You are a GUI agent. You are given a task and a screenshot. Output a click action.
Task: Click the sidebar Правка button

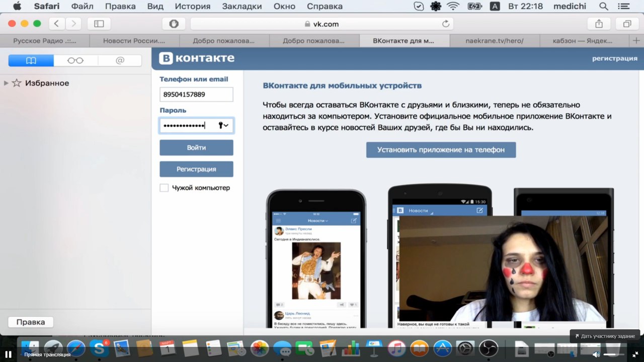[x=31, y=322]
